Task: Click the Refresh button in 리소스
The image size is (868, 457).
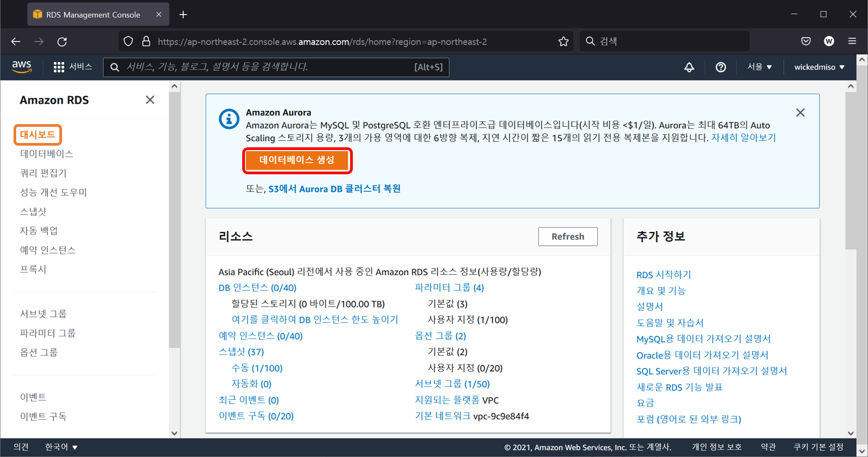Action: click(x=568, y=236)
